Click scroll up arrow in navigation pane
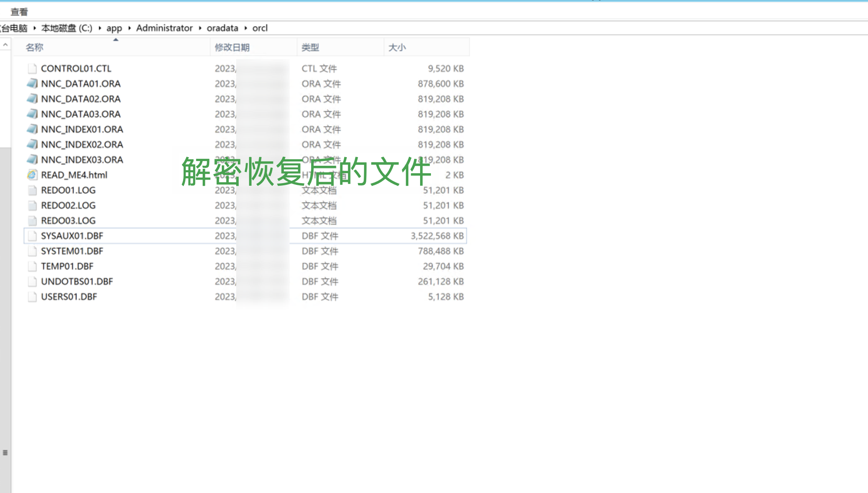868x493 pixels. pyautogui.click(x=5, y=45)
